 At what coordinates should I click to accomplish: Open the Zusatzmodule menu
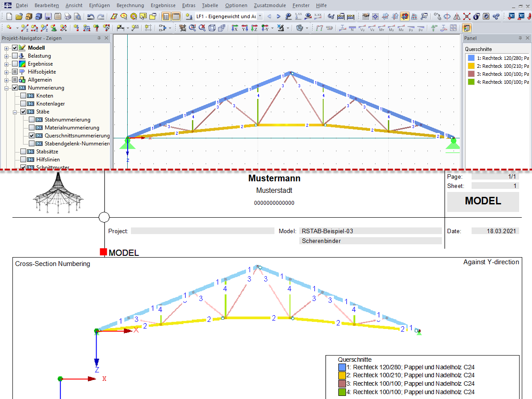pos(270,5)
